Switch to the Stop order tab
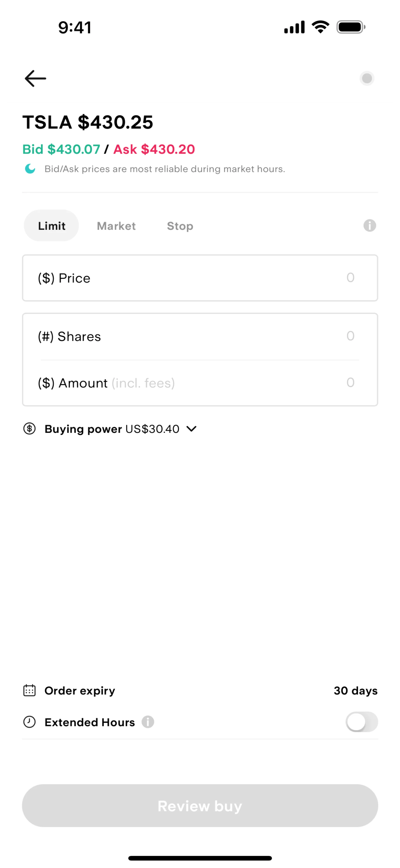 pos(180,226)
